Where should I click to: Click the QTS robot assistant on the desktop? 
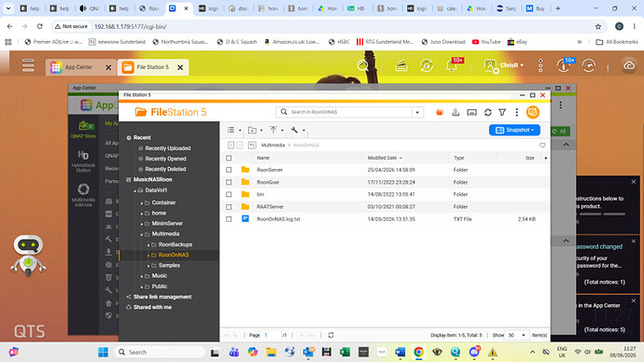pyautogui.click(x=28, y=256)
